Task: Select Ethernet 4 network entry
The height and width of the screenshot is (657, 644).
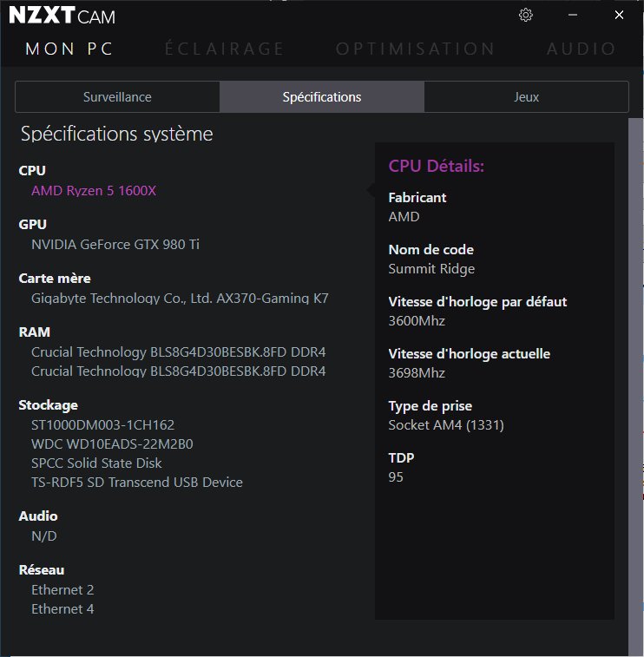Action: (62, 609)
